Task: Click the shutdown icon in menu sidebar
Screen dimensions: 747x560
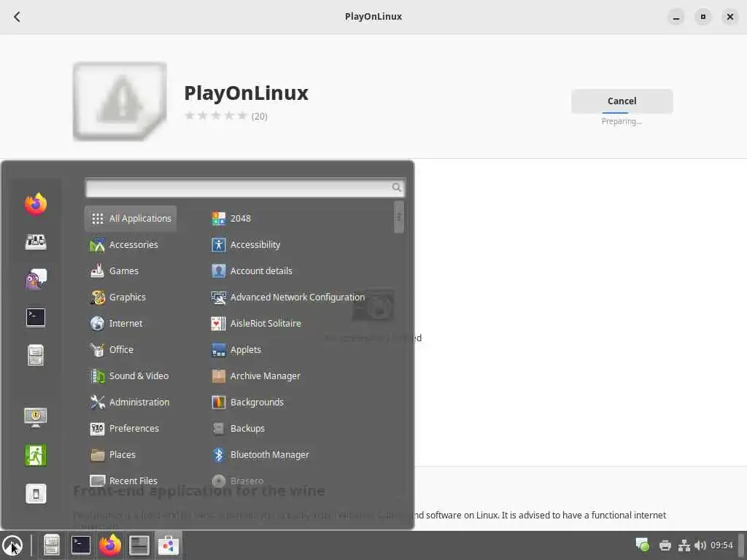Action: [36, 494]
